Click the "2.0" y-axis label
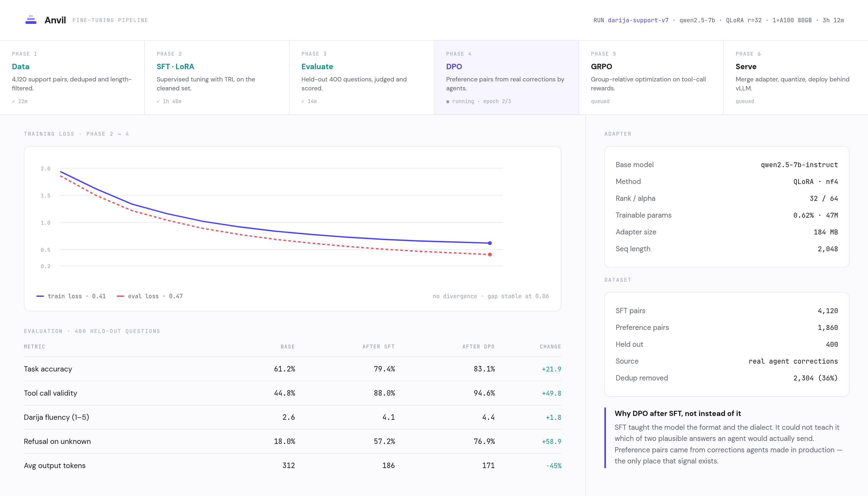 point(45,168)
